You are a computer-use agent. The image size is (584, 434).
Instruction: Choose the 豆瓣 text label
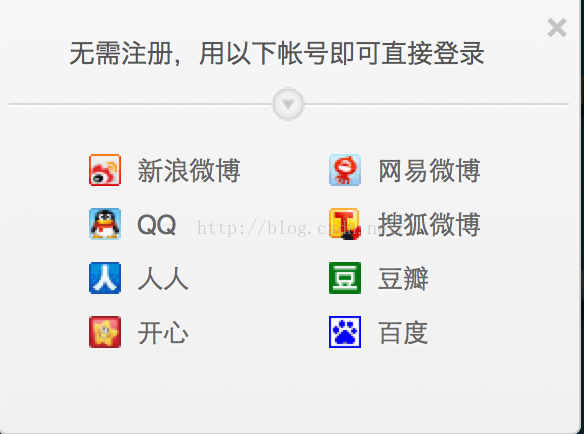pyautogui.click(x=403, y=278)
